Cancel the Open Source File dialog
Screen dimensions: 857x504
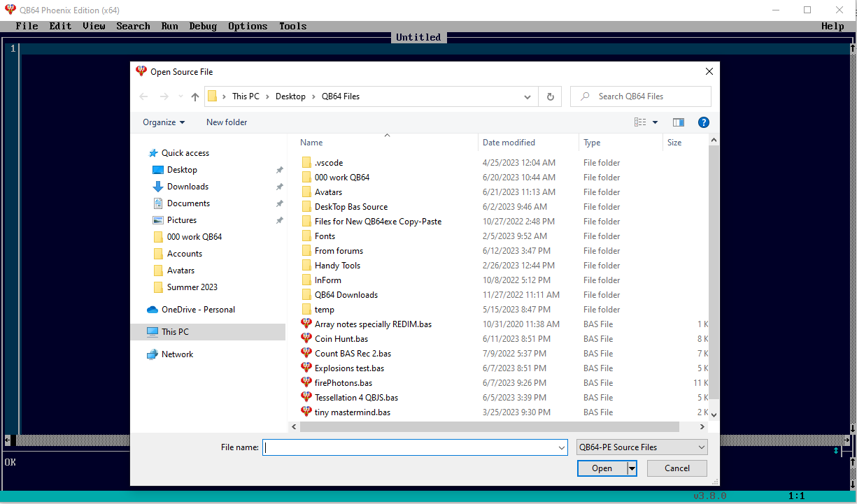pyautogui.click(x=677, y=468)
